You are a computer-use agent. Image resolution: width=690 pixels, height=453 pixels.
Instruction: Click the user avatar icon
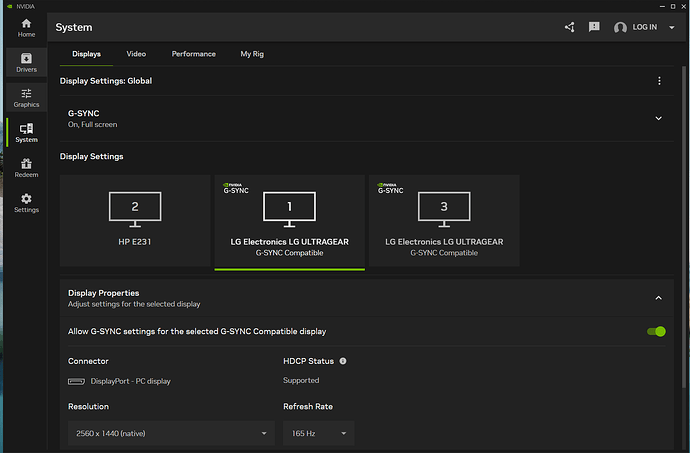pos(620,28)
